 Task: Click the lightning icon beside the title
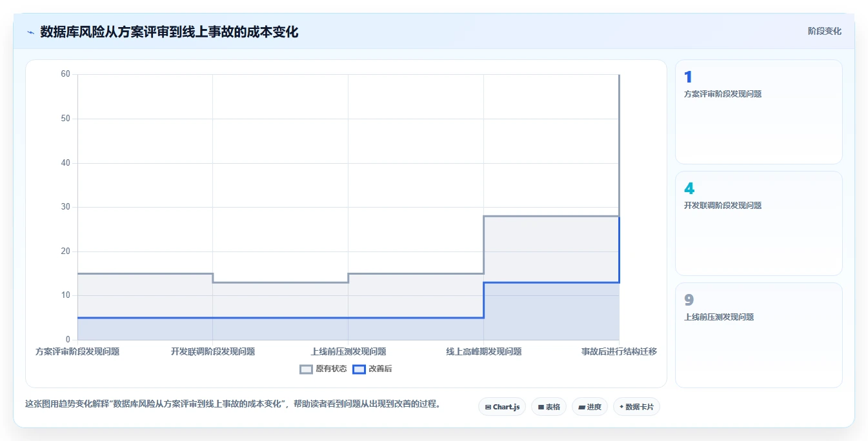(x=30, y=32)
